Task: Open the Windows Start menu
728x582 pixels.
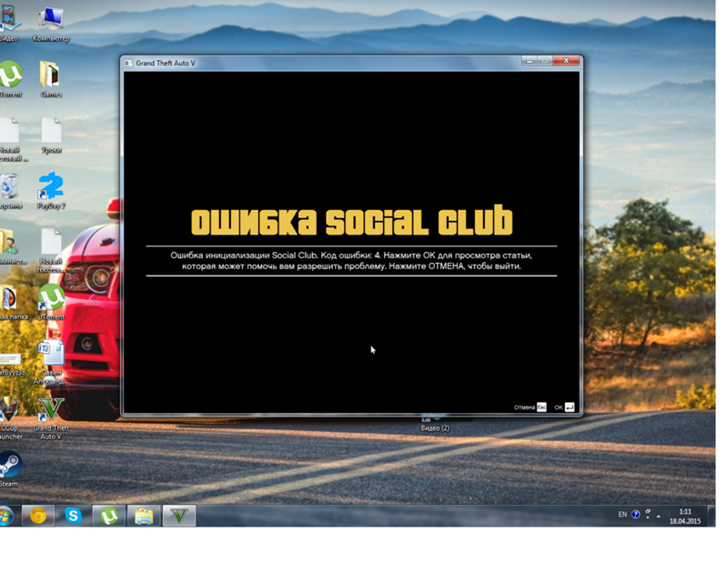Action: 6,516
